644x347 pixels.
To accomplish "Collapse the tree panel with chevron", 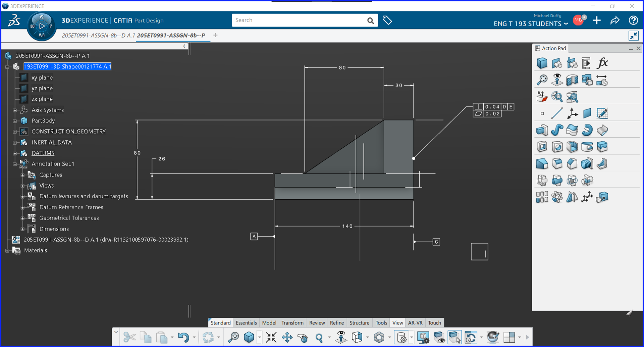I will [x=184, y=46].
